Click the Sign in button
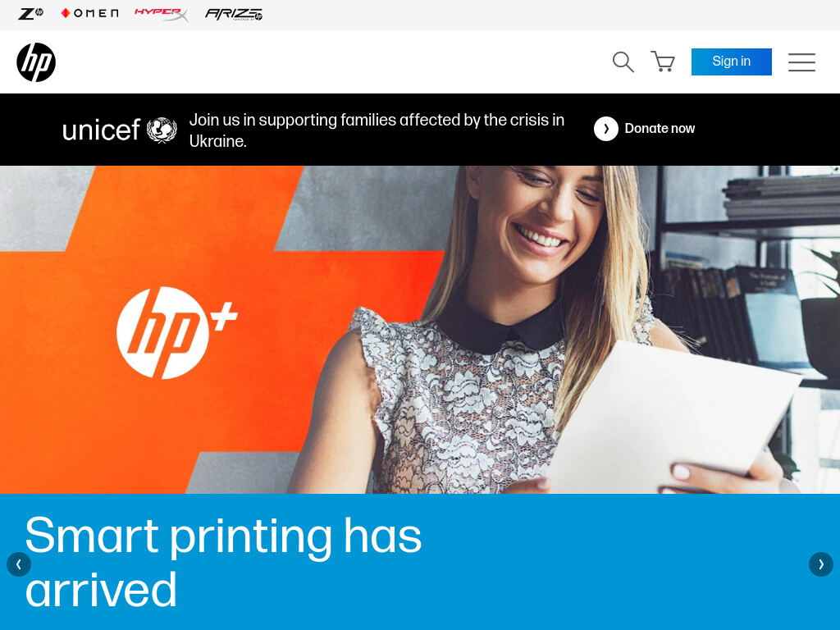840x630 pixels. point(731,62)
